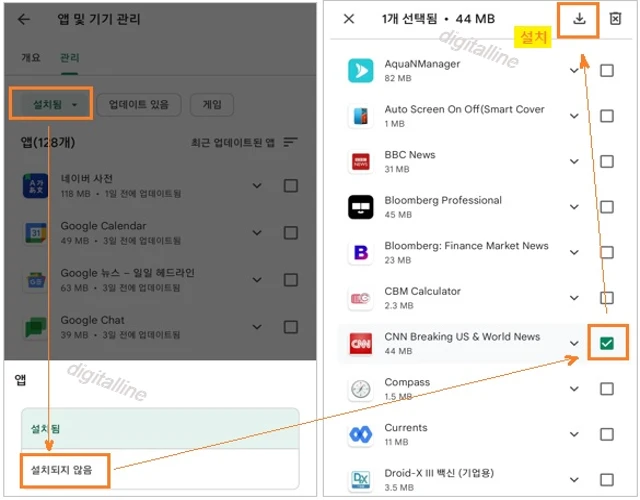
Task: Tap the CBM Calculator app icon
Action: pyautogui.click(x=360, y=298)
